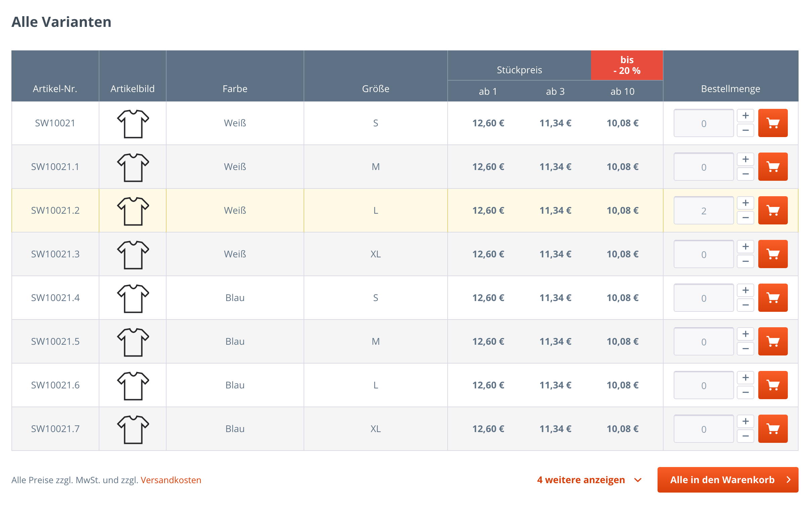
Task: Increment quantity for SW10021.4
Action: [746, 290]
